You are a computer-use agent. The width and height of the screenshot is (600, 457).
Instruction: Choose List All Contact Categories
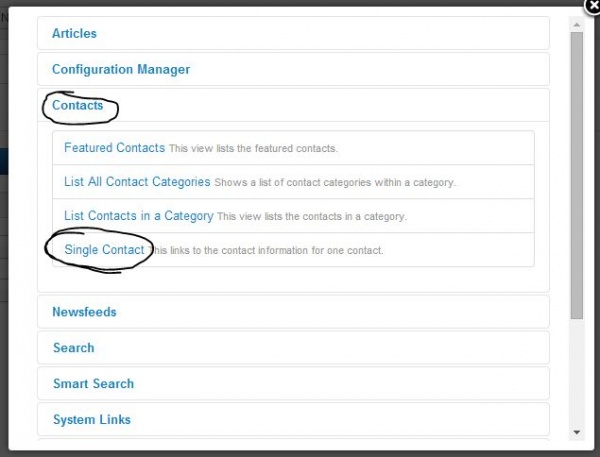pyautogui.click(x=137, y=182)
